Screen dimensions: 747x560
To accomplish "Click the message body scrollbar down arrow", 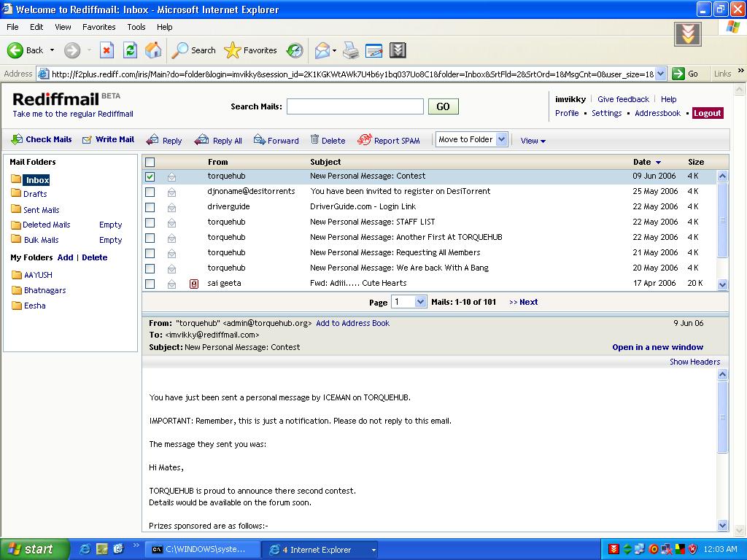I will [x=722, y=525].
